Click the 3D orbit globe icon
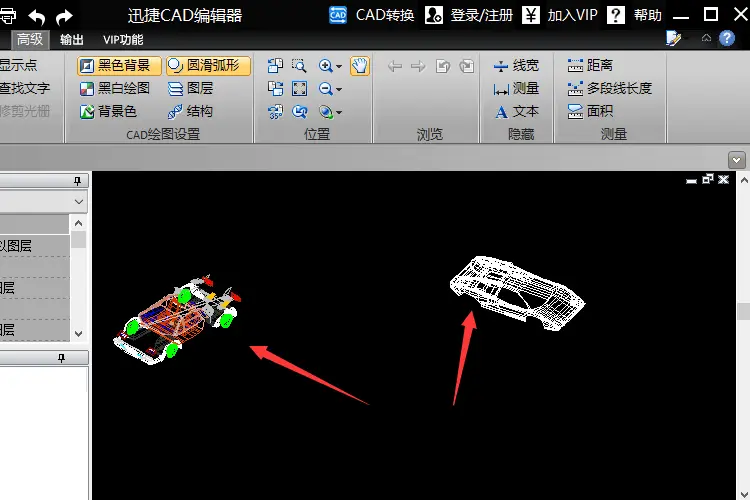Viewport: 750px width, 500px height. pyautogui.click(x=326, y=112)
